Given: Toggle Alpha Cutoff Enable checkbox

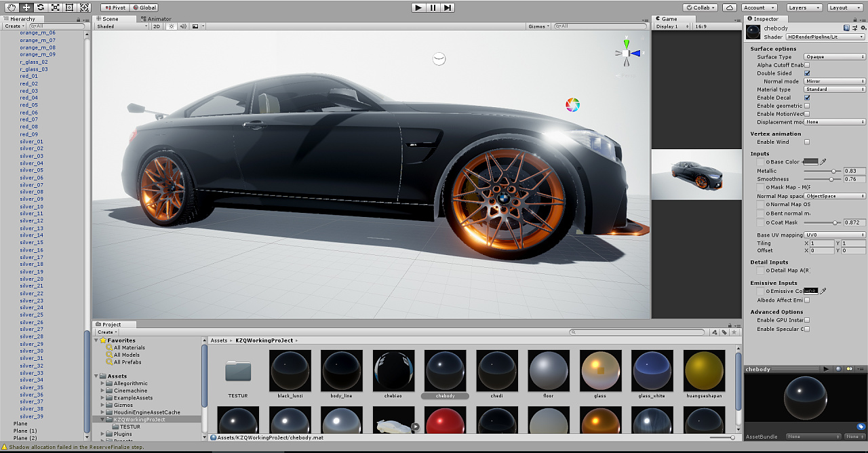Looking at the screenshot, I should [x=807, y=65].
